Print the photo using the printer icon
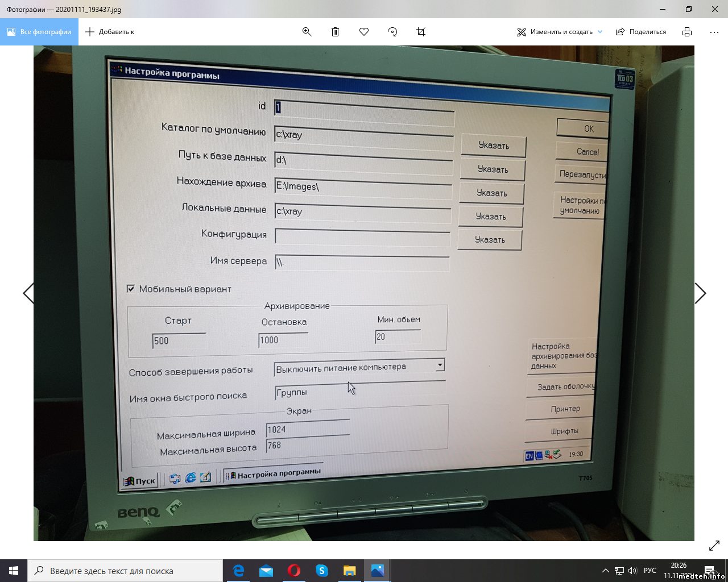The image size is (728, 582). pyautogui.click(x=687, y=32)
